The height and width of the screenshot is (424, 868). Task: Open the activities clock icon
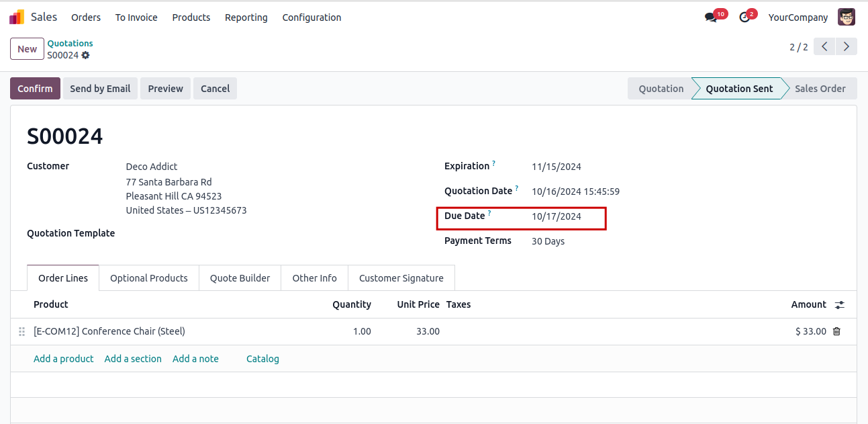(x=744, y=17)
